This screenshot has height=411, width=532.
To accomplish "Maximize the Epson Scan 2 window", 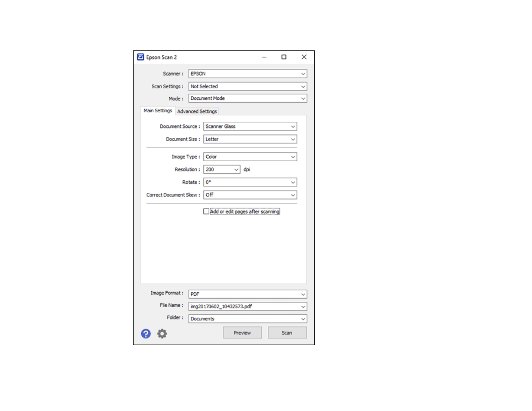I will click(284, 57).
